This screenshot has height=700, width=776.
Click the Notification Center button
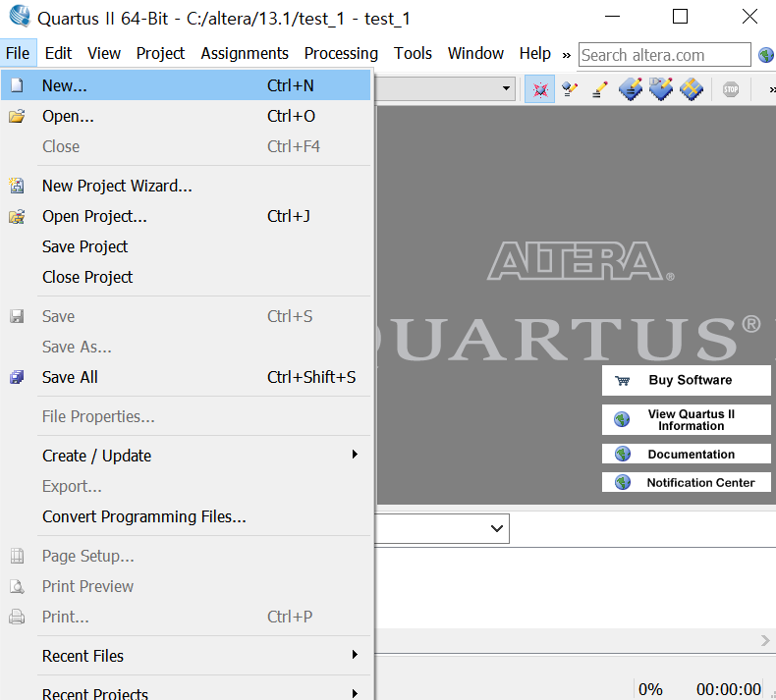686,482
